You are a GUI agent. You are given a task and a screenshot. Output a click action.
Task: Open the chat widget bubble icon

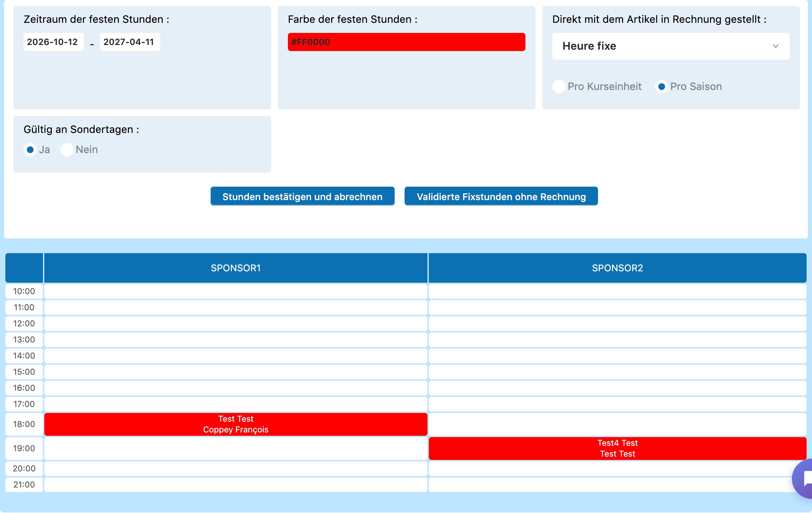pyautogui.click(x=804, y=478)
